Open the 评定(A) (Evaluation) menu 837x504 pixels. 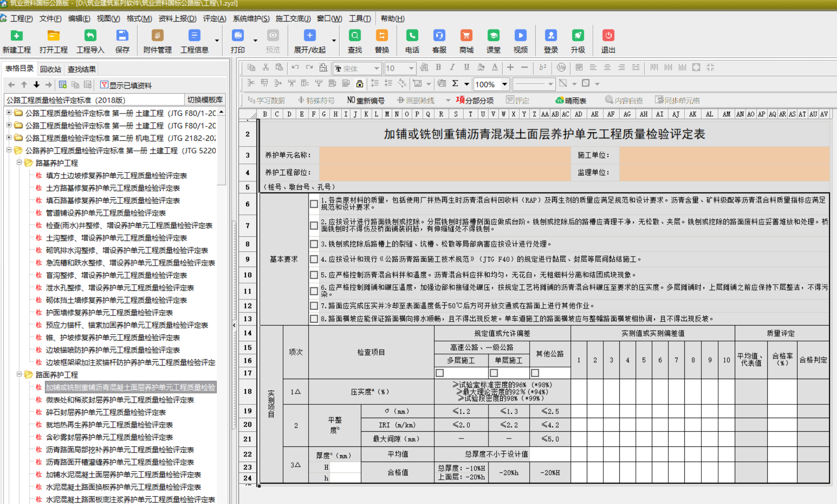coord(215,19)
